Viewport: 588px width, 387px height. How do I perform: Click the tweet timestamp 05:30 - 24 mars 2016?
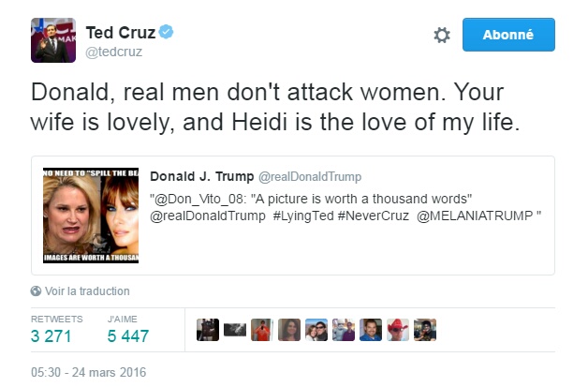[x=90, y=372]
